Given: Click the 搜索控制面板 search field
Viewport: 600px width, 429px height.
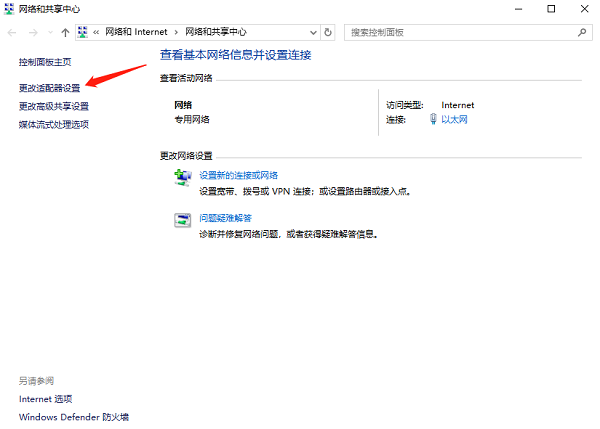Looking at the screenshot, I should pos(455,32).
